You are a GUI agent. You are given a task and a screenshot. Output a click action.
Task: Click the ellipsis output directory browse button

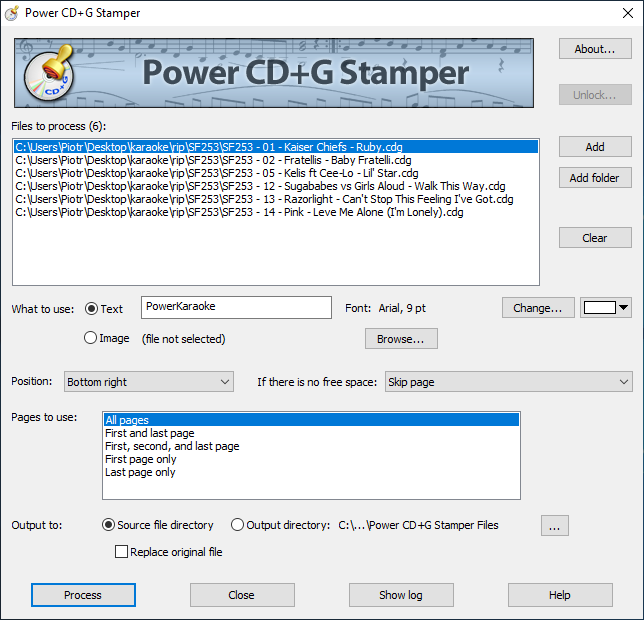click(554, 526)
